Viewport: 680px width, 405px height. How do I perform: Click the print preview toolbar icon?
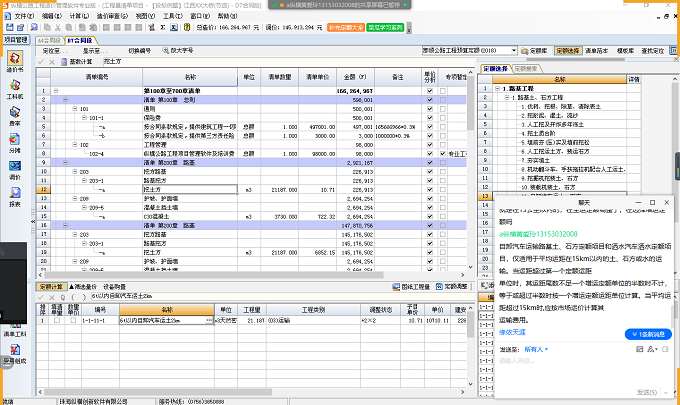(x=34, y=27)
